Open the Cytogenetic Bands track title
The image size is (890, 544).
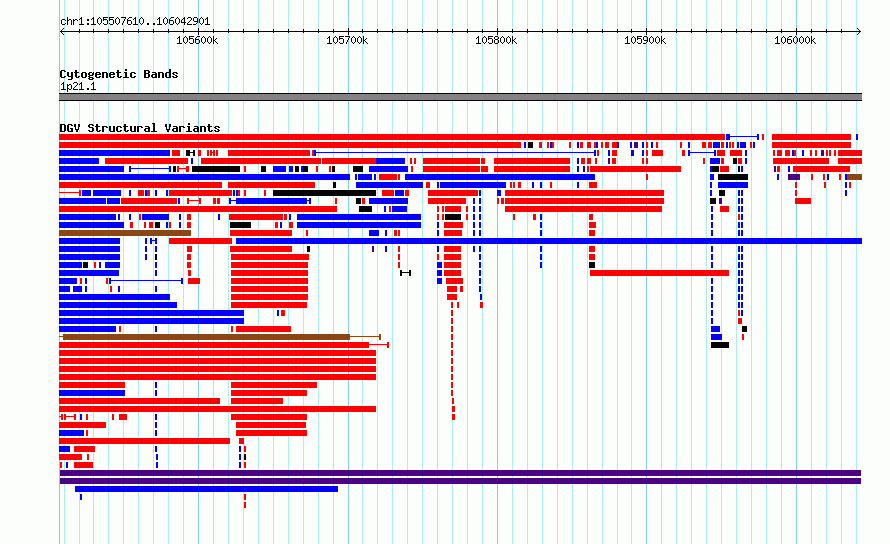tap(119, 74)
